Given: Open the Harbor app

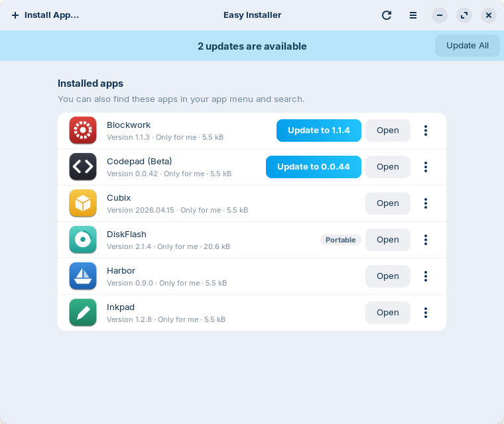Looking at the screenshot, I should point(388,276).
